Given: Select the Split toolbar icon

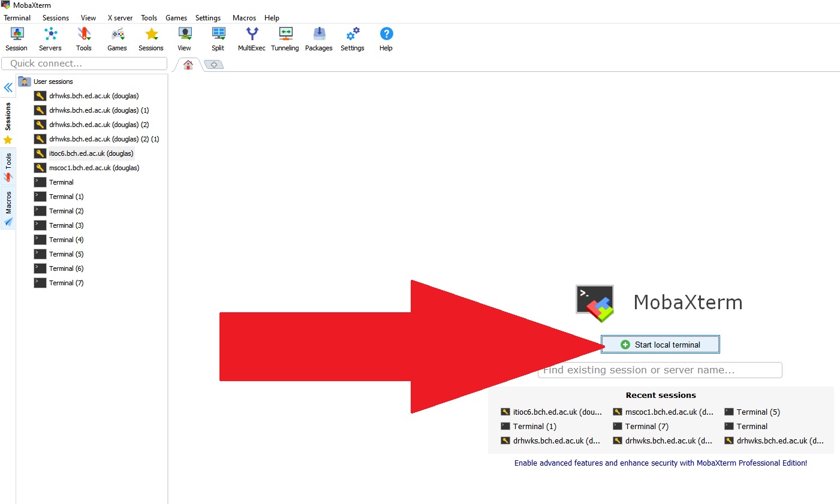Looking at the screenshot, I should coord(218,39).
